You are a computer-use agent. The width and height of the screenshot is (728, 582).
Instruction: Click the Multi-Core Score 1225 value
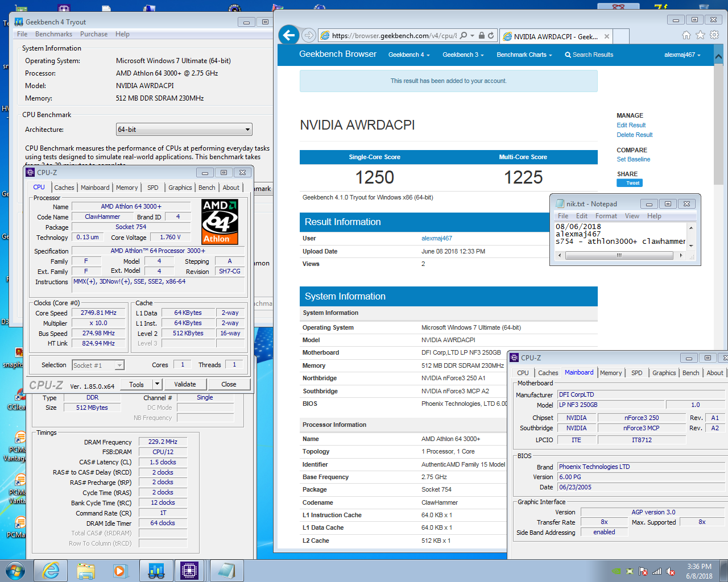pyautogui.click(x=523, y=177)
